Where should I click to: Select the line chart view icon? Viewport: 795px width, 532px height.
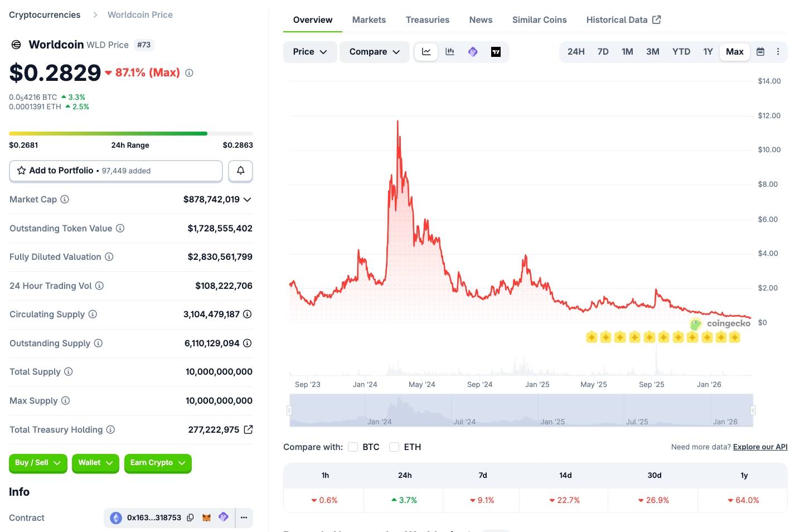pyautogui.click(x=426, y=51)
